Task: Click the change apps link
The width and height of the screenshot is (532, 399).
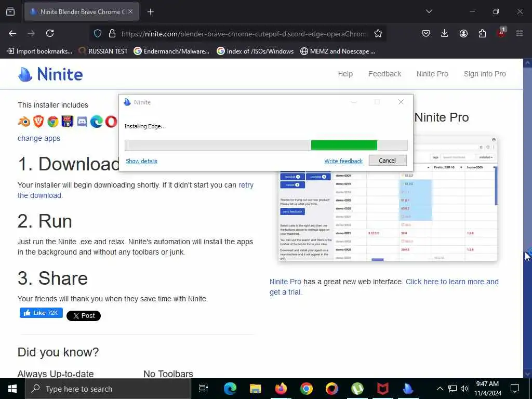Action: [x=38, y=138]
